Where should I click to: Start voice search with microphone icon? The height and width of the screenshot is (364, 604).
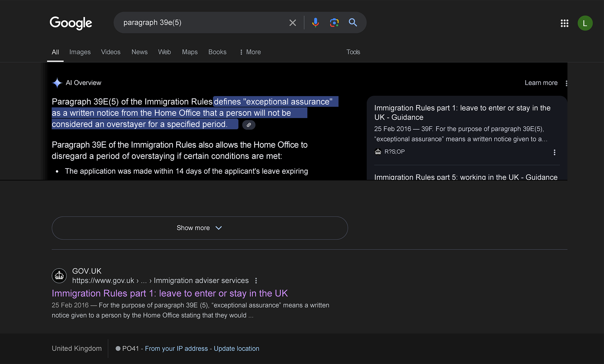pyautogui.click(x=315, y=23)
